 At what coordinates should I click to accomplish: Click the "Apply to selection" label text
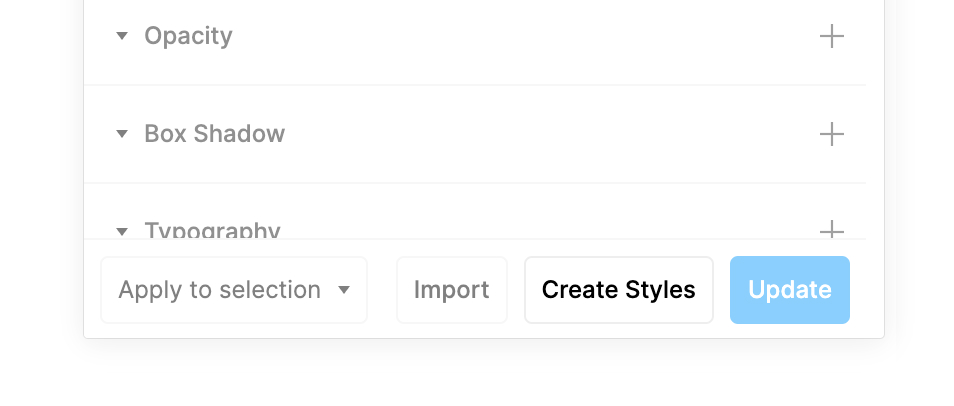coord(219,290)
